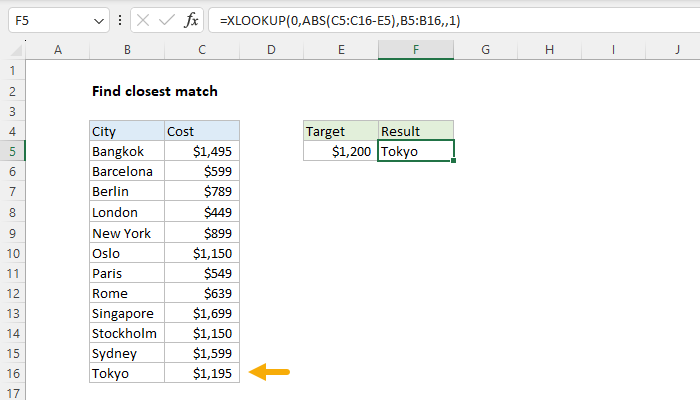700x400 pixels.
Task: Select column I header
Action: (613, 50)
